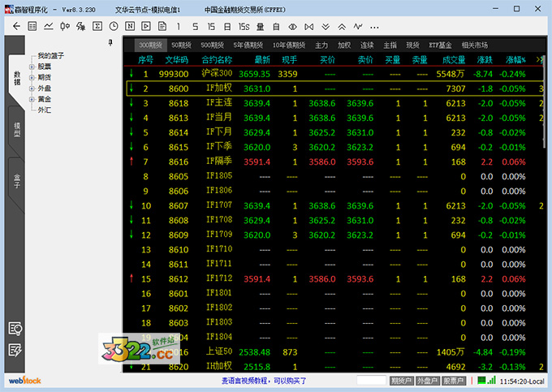Toggle the pin icon on the side panel
Image resolution: width=552 pixels, height=392 pixels.
(110, 42)
